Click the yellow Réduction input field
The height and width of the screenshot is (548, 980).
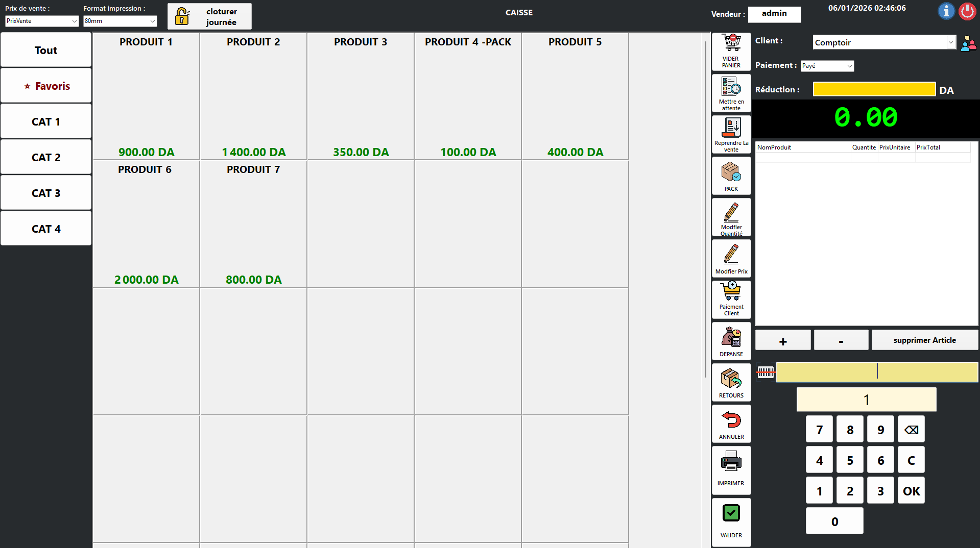click(874, 89)
